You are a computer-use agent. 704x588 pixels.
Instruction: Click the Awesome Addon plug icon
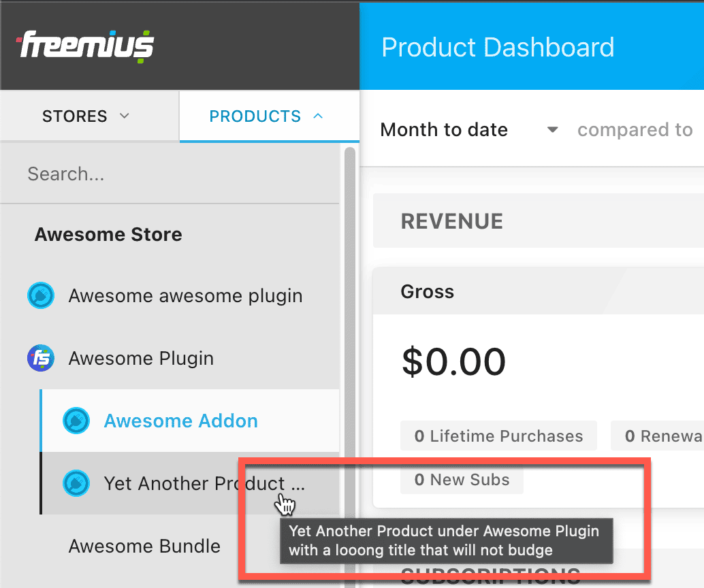click(76, 421)
